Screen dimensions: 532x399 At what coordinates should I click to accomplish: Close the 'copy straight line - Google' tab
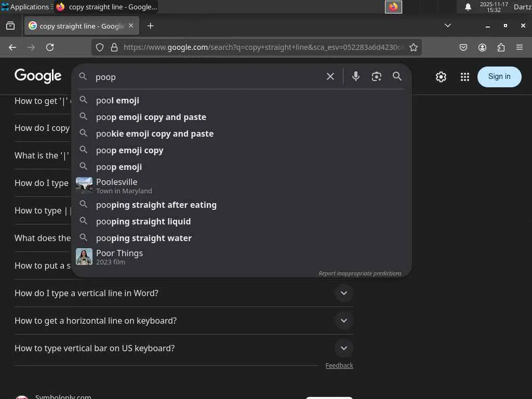coord(131,26)
